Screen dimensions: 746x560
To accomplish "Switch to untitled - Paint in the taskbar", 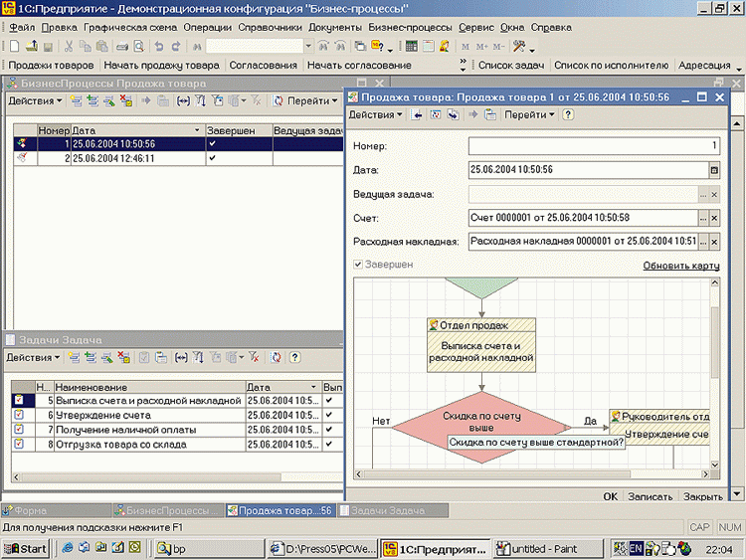I will coord(547,549).
